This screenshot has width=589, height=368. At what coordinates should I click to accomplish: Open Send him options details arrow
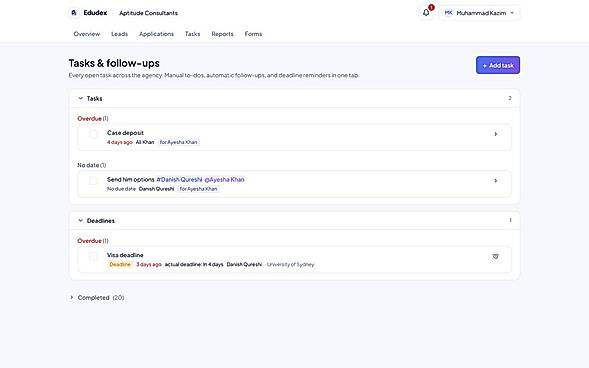pyautogui.click(x=495, y=181)
